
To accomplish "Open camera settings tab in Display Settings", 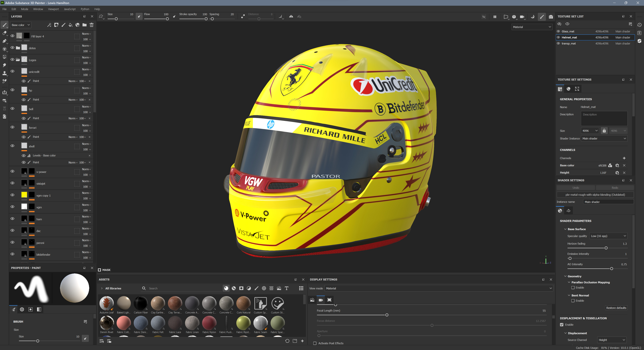I will click(x=321, y=300).
